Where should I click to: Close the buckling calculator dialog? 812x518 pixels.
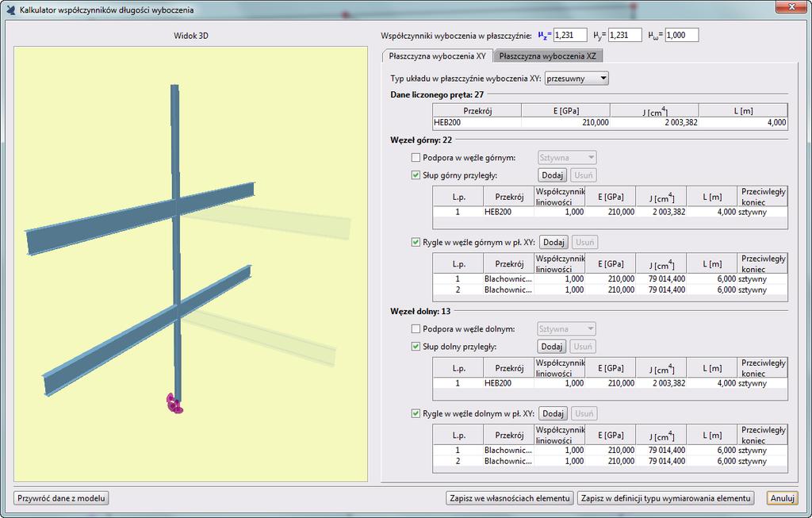tap(791, 6)
